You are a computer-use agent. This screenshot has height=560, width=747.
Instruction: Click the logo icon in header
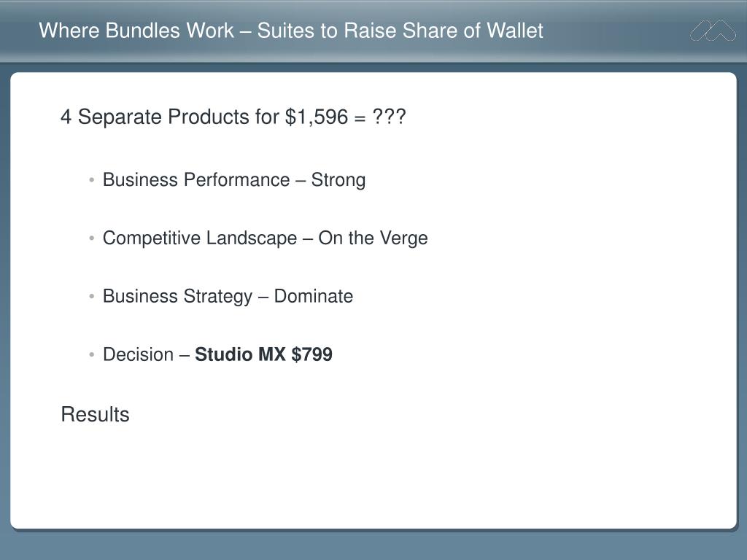point(713,31)
